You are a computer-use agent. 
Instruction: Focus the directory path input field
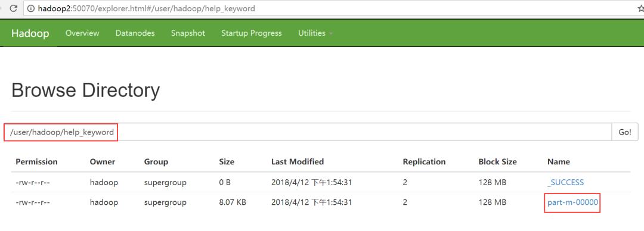click(308, 132)
